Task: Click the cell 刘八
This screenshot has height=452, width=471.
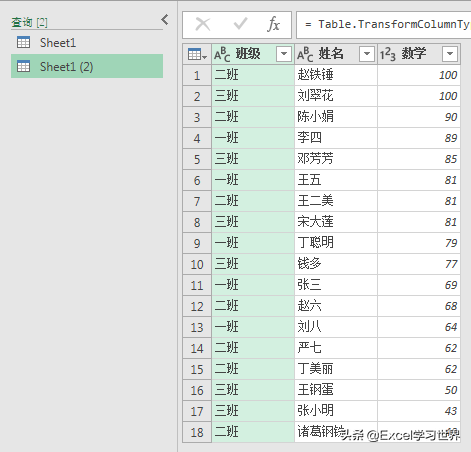Action: [336, 327]
